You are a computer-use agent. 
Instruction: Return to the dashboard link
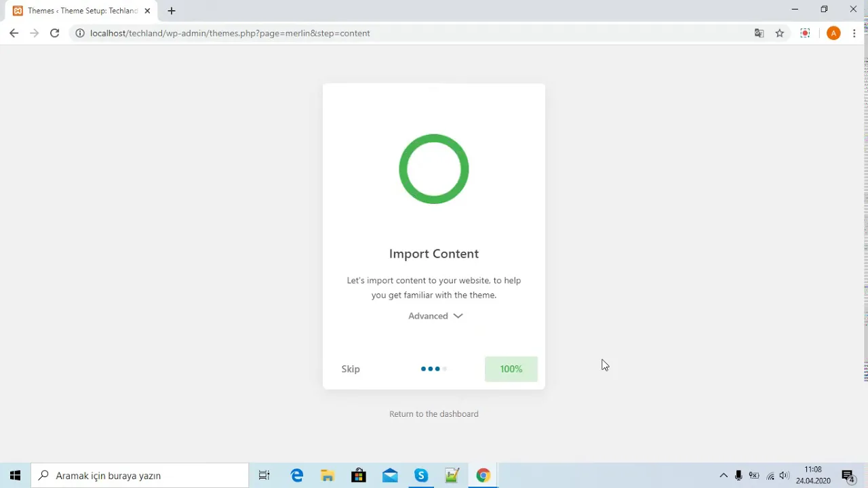tap(434, 413)
